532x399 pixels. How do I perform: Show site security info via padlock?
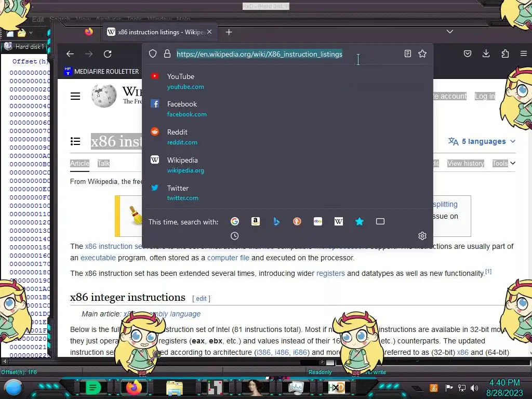[167, 54]
